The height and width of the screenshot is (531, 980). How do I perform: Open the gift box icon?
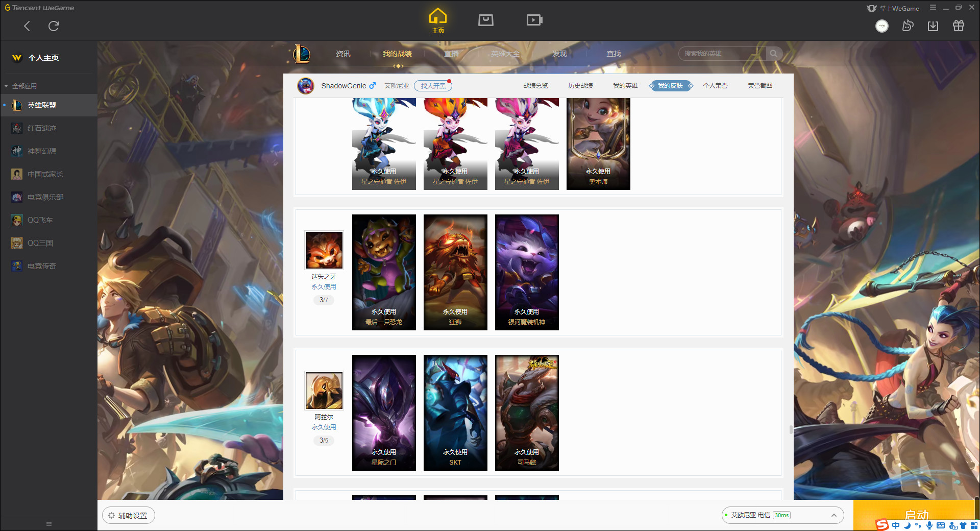click(x=959, y=26)
